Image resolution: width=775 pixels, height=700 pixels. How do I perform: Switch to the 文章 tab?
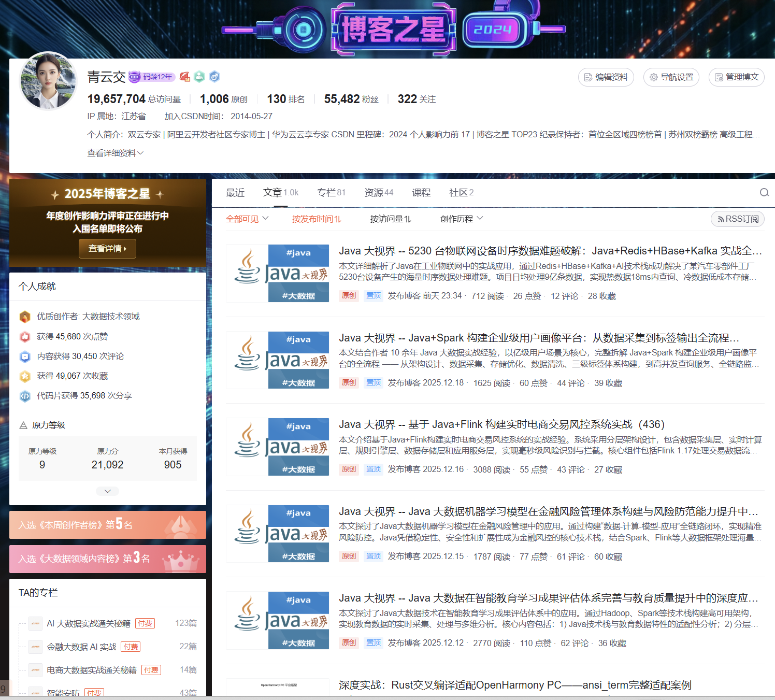coord(281,193)
